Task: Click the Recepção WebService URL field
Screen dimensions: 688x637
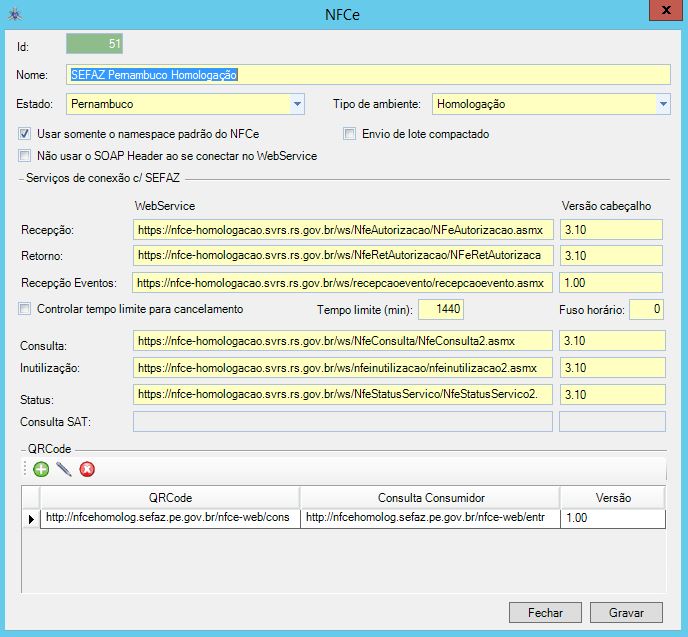Action: (342, 230)
